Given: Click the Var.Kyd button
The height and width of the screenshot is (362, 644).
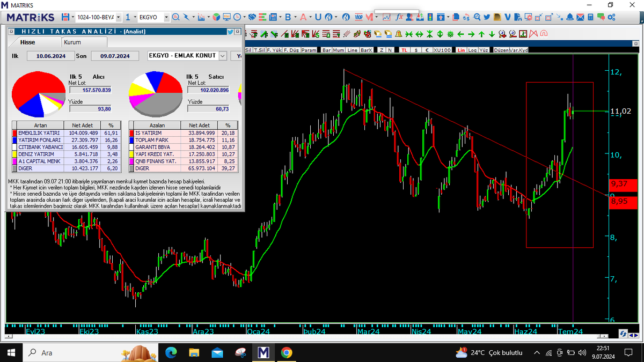Looking at the screenshot, I should point(518,50).
